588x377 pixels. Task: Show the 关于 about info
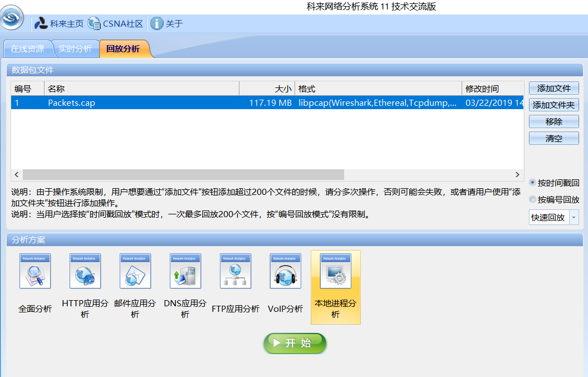(166, 23)
